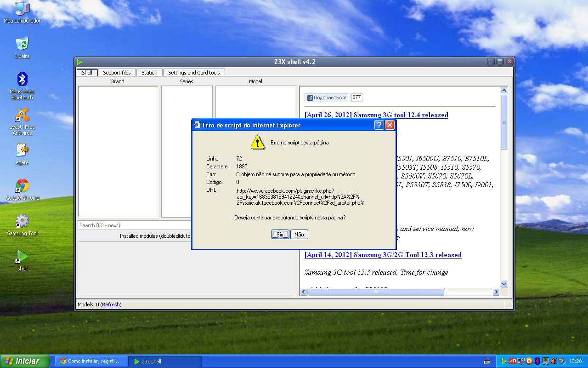
Task: Click the 'Erro de script do Internet Explorer' title
Action: (252, 125)
